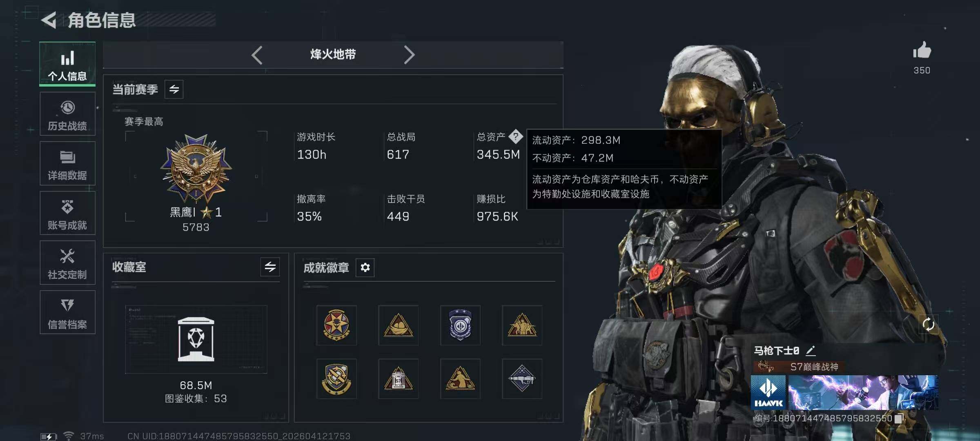
Task: Copy the player ID number with copy icon
Action: 898,419
